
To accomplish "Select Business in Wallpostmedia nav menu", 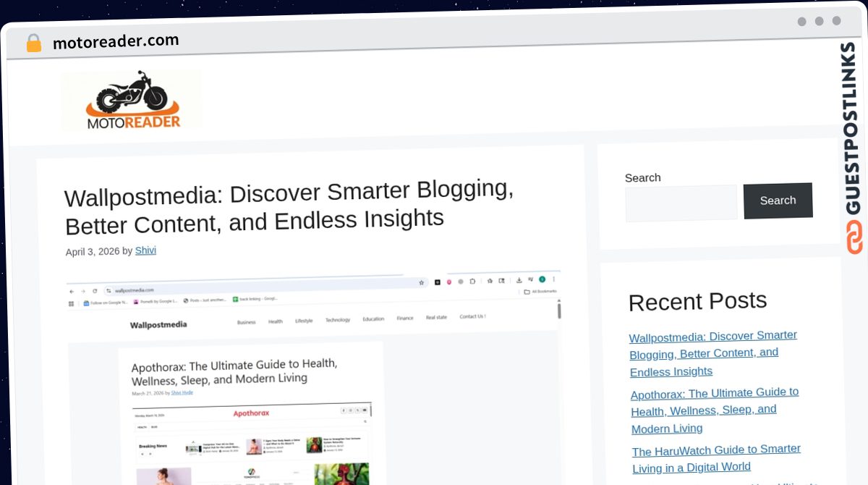I will [246, 322].
